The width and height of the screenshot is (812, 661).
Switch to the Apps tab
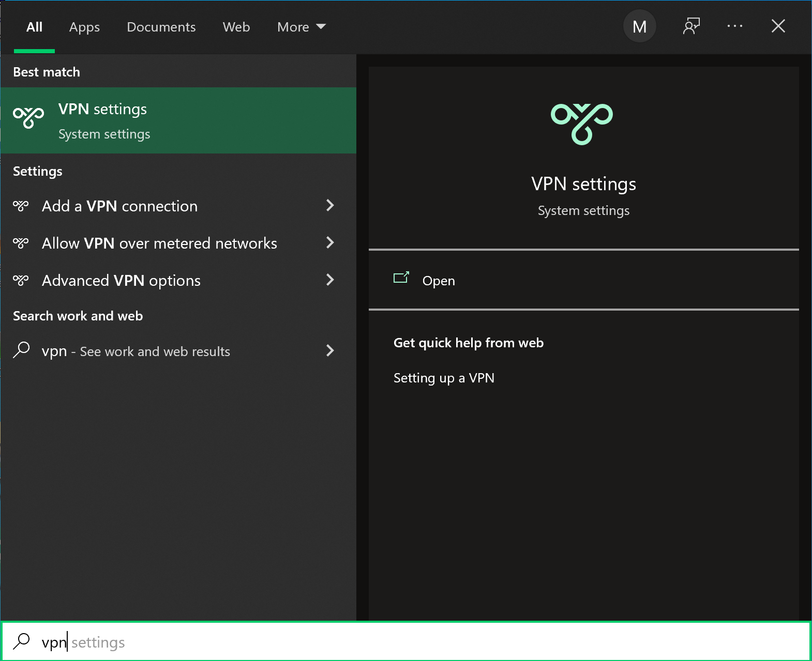click(84, 27)
